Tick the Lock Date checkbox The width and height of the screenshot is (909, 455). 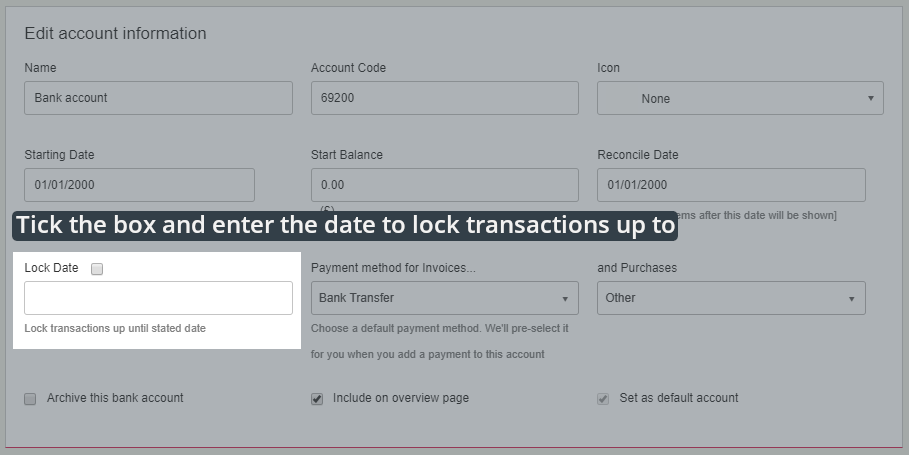97,269
